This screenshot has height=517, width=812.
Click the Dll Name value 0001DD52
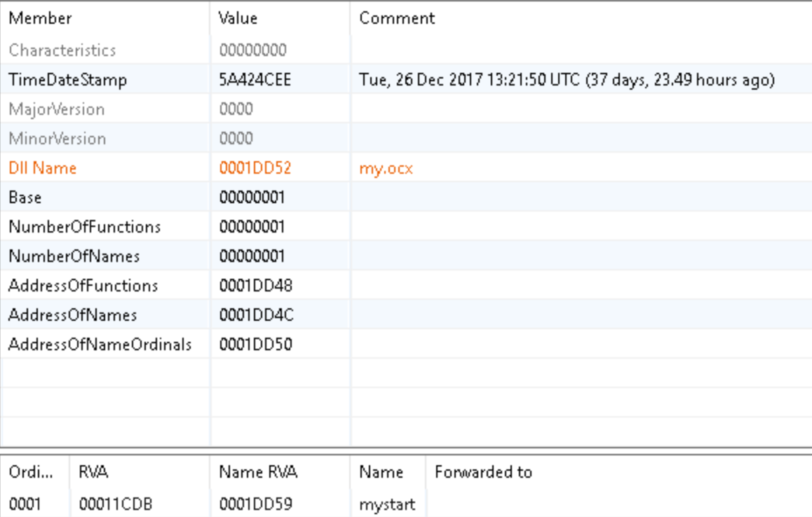[x=255, y=168]
